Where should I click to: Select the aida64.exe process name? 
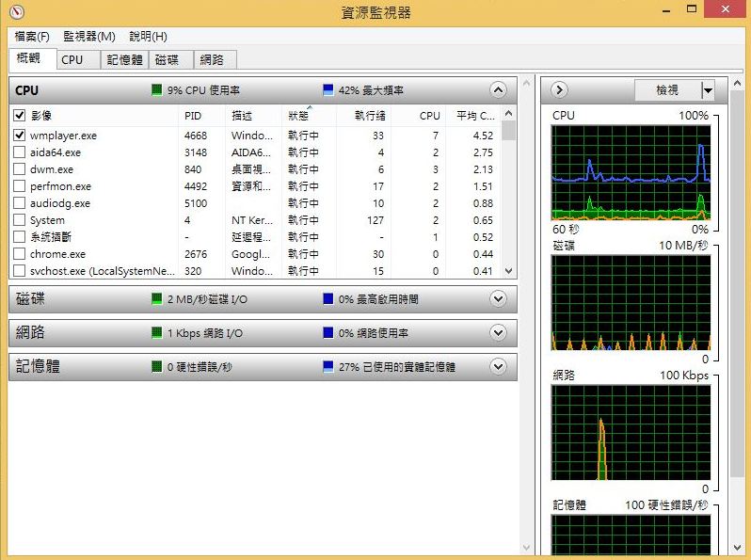coord(56,152)
